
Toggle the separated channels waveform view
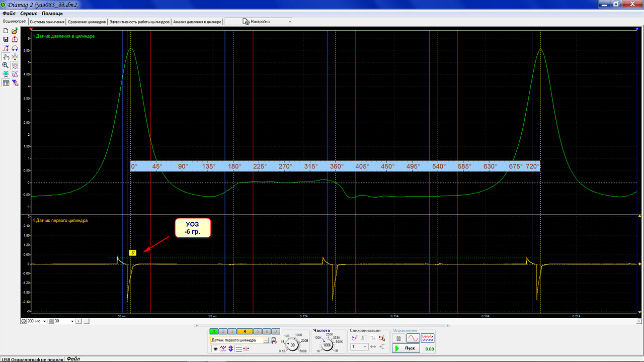tap(15, 65)
